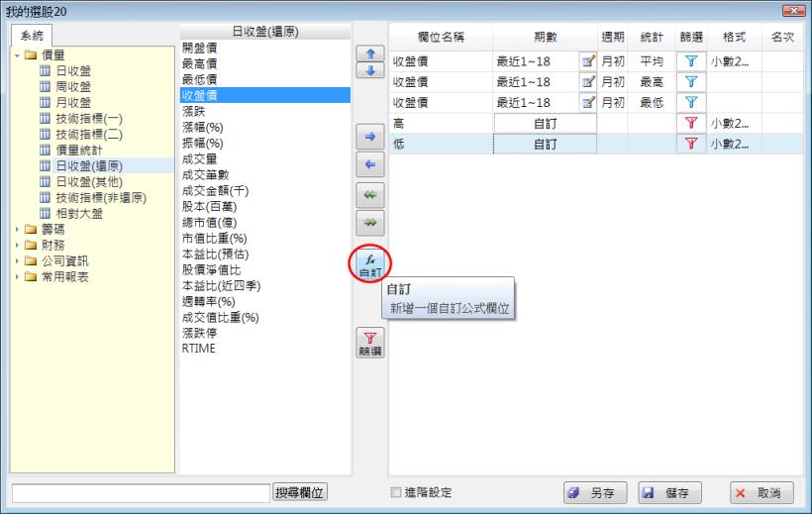Click the 取消 cancel button
812x514 pixels.
pos(761,493)
